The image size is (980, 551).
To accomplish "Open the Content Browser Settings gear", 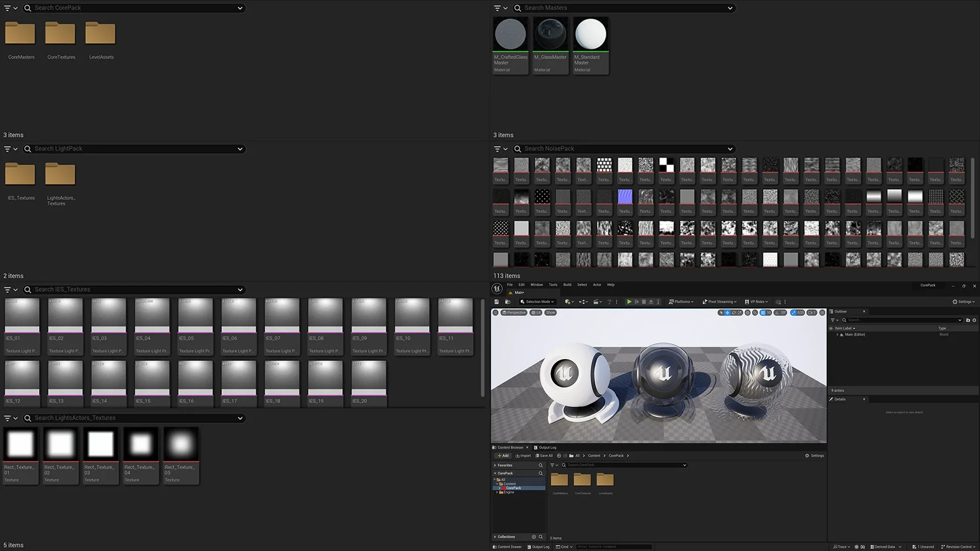I will [x=815, y=456].
